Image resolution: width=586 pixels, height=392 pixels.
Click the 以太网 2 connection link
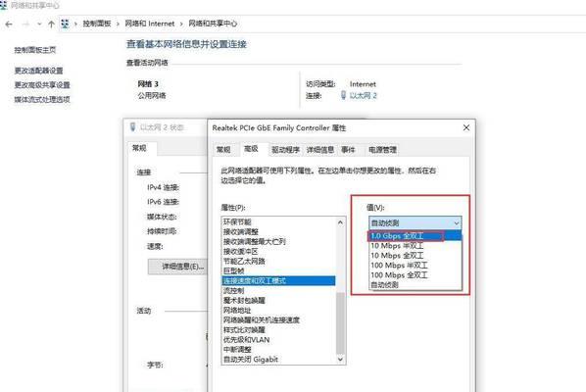tap(363, 96)
